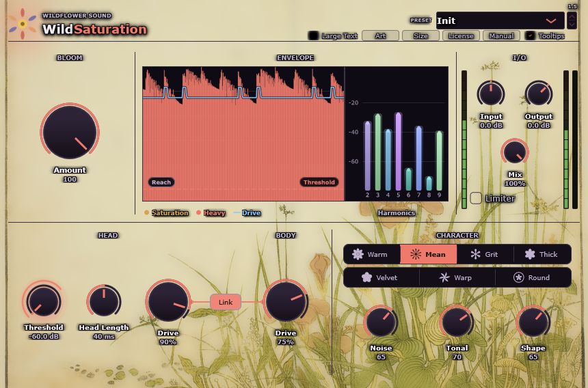Click the Tonal value 70
The image size is (588, 388).
pos(457,357)
